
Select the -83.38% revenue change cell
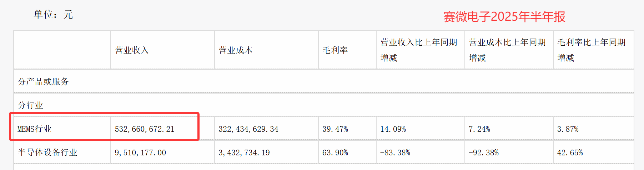(x=395, y=152)
